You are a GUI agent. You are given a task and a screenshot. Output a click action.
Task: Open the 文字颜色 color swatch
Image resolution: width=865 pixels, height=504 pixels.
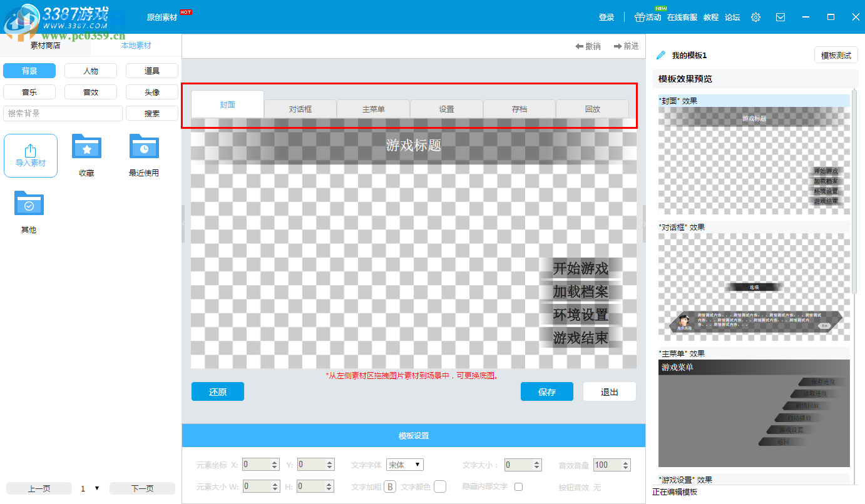[440, 486]
